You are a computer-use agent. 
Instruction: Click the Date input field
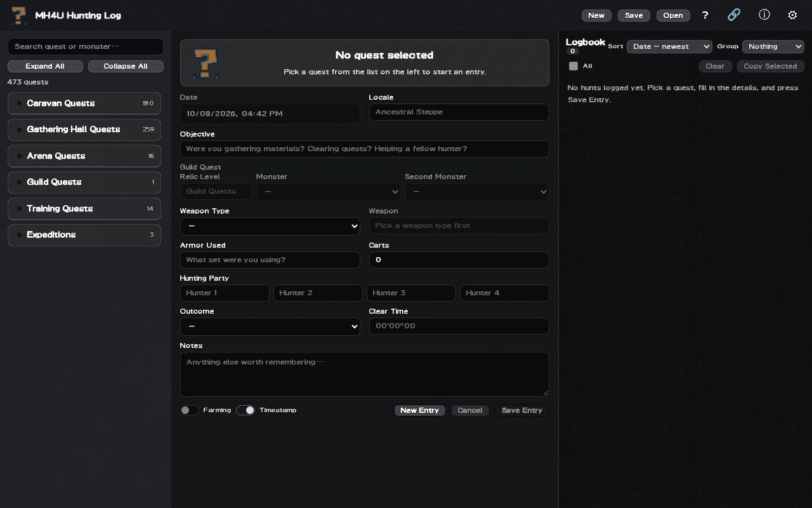tap(270, 114)
